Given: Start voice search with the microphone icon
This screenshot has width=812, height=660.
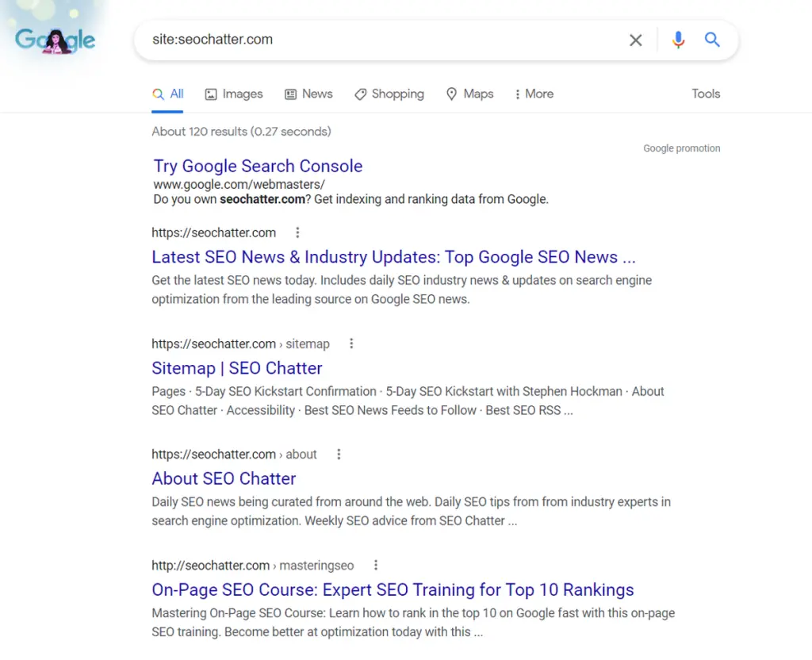Looking at the screenshot, I should 678,40.
